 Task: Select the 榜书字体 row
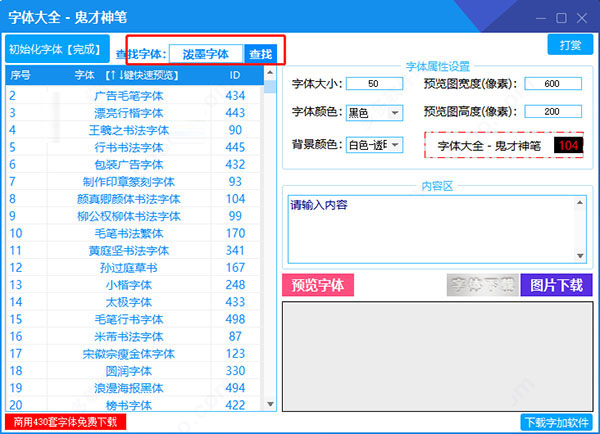pyautogui.click(x=134, y=404)
